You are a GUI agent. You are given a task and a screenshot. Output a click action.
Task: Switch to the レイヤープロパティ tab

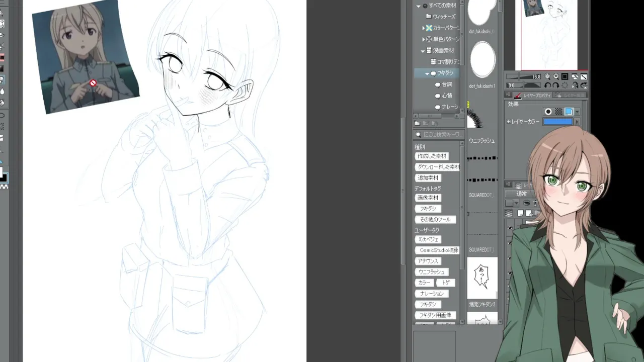pyautogui.click(x=532, y=95)
